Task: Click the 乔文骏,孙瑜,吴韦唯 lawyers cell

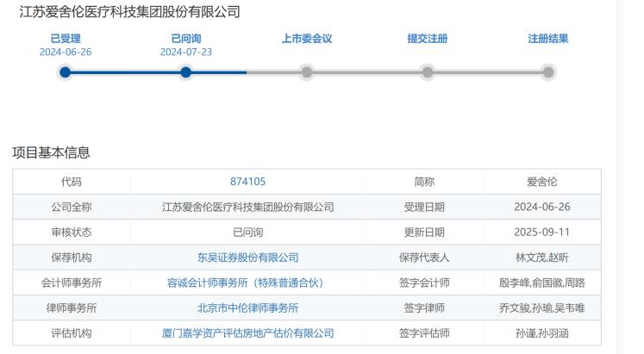Action: [x=541, y=307]
